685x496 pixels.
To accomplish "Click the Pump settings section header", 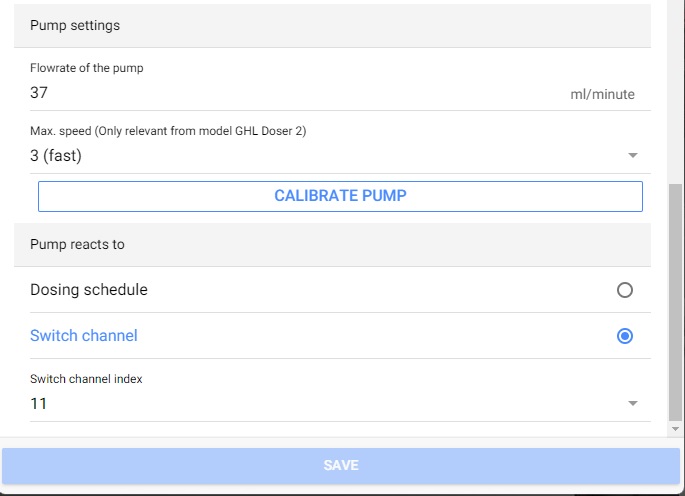I will pos(332,26).
